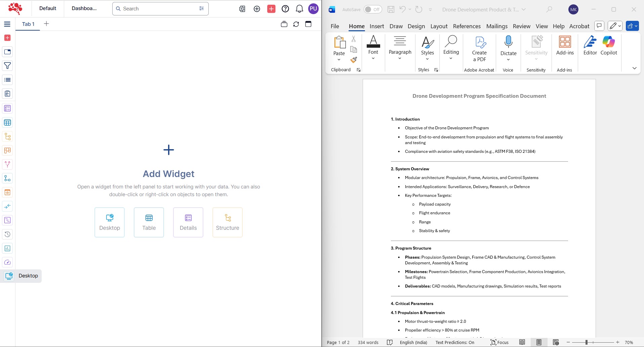Screen dimensions: 644x347
Task: Open the help question mark icon
Action: (x=285, y=9)
